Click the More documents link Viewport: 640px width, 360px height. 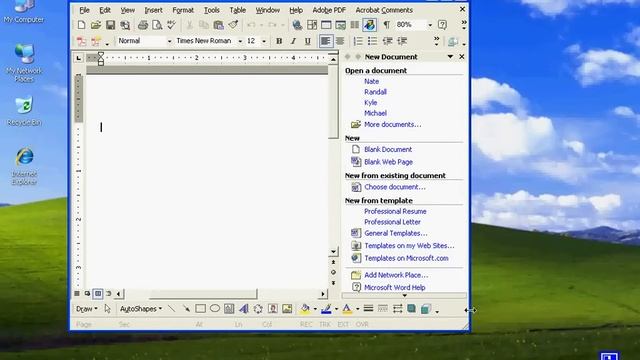(392, 124)
